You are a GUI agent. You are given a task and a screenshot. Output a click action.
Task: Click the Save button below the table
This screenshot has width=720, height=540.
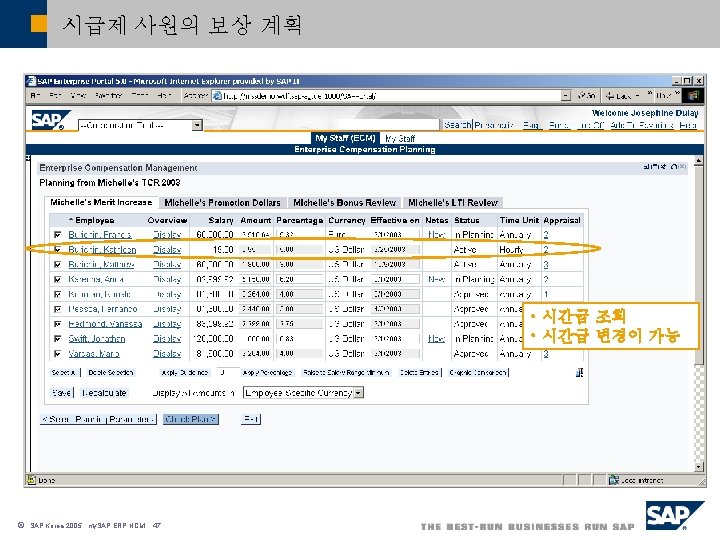point(61,393)
